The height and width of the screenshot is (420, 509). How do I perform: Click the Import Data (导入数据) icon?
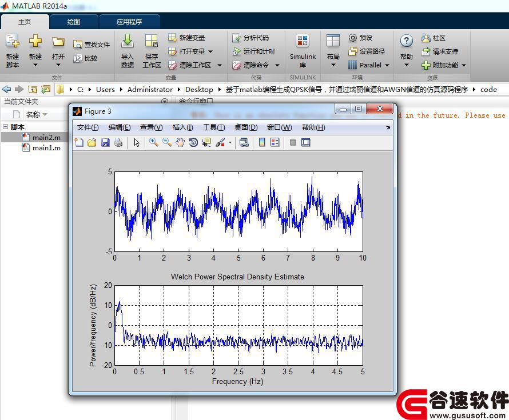click(127, 41)
